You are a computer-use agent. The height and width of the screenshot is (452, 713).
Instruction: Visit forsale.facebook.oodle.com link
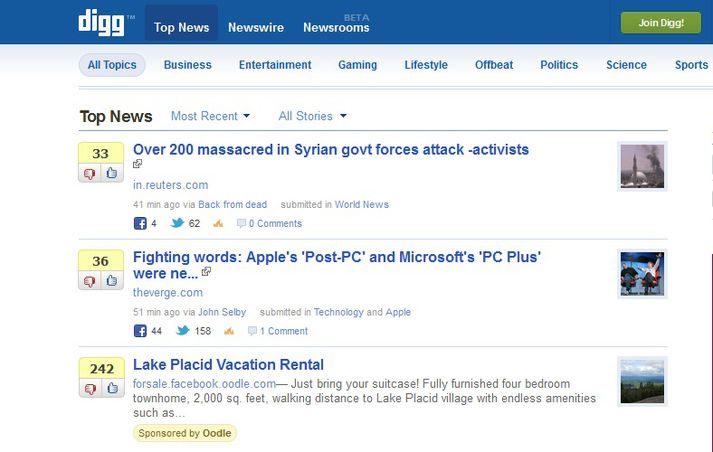pyautogui.click(x=204, y=383)
